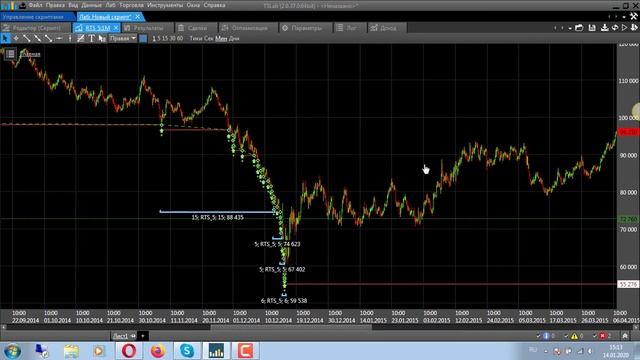Select the channel drawing tool
The width and height of the screenshot is (640, 360).
click(x=81, y=38)
